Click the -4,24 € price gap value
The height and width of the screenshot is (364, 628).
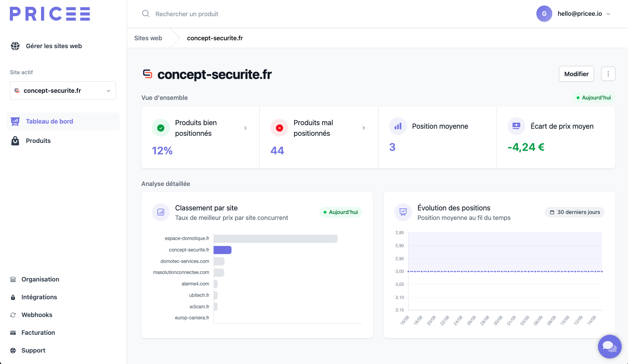point(526,147)
